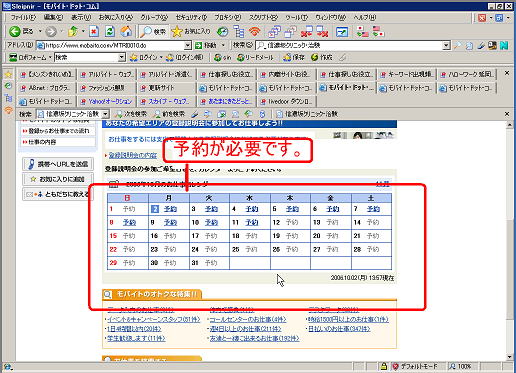Open the 編集(E) menu
Viewport: 516px width, 373px height.
[53, 17]
